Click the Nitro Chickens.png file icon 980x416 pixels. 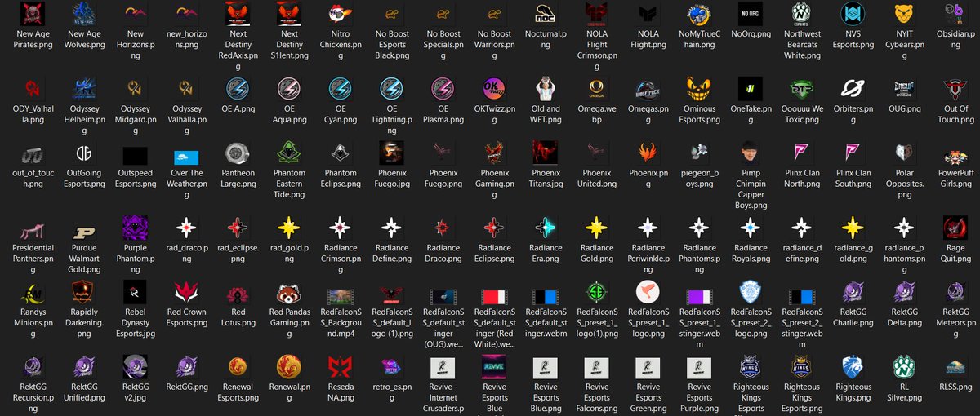340,13
